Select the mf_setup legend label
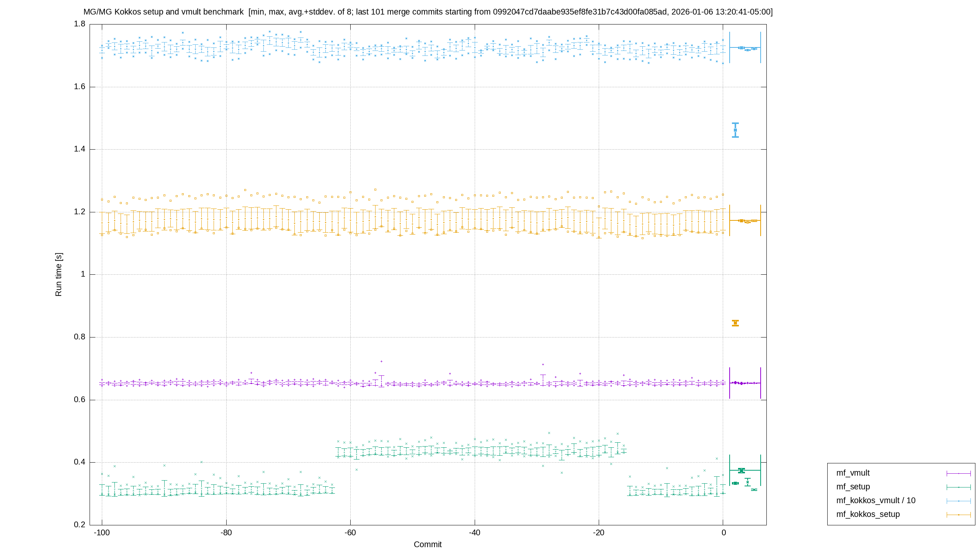The image size is (980, 551). point(853,487)
